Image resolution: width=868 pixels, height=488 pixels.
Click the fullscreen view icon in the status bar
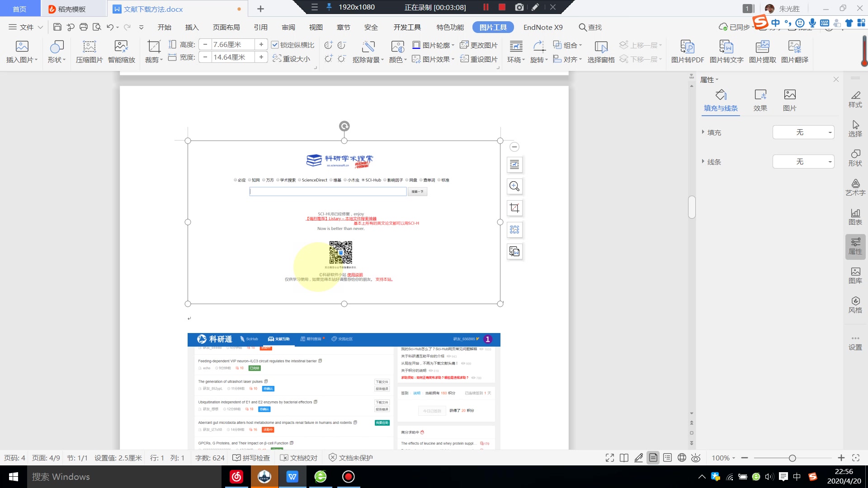click(x=610, y=458)
